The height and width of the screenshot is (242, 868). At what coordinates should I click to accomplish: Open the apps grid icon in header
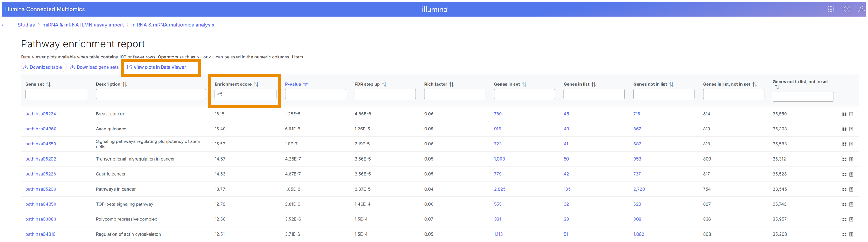831,10
